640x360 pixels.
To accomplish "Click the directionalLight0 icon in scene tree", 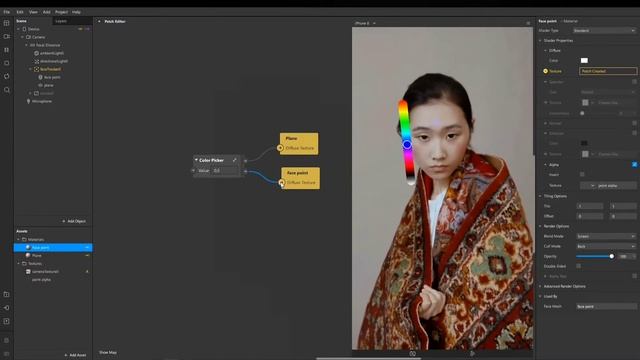I will click(x=36, y=61).
